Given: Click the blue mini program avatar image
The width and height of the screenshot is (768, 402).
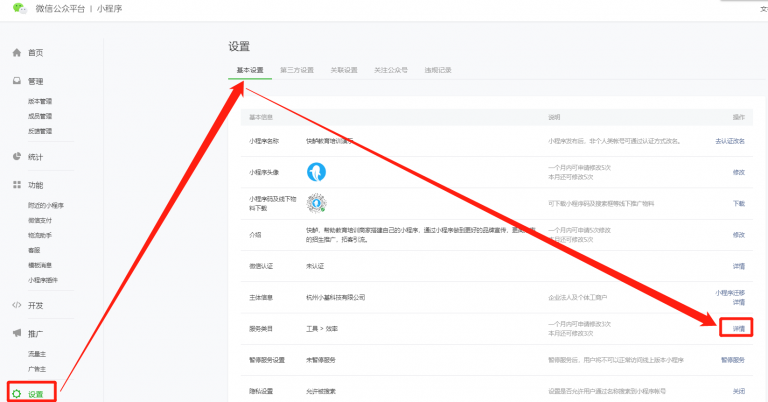Looking at the screenshot, I should pos(317,171).
